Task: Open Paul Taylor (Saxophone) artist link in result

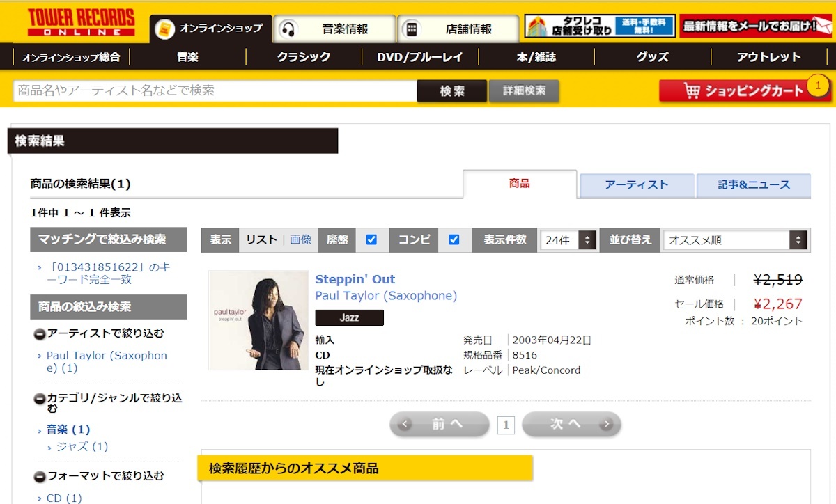Action: click(386, 296)
